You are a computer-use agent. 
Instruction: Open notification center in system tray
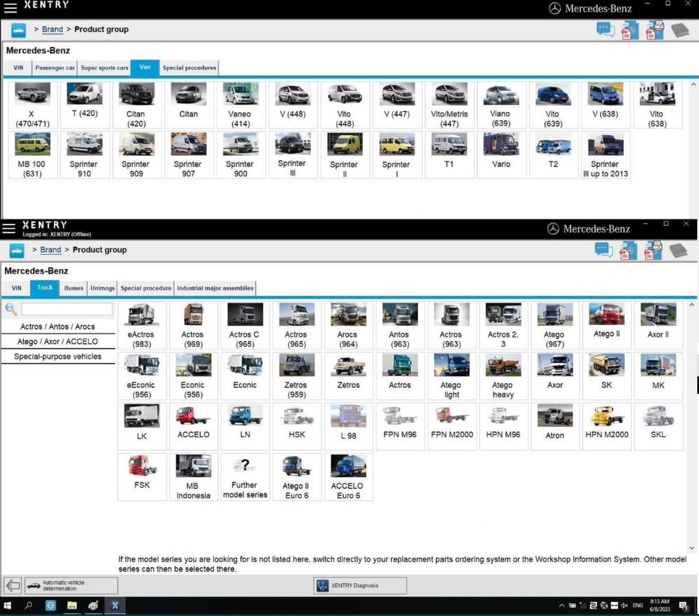coord(684,606)
